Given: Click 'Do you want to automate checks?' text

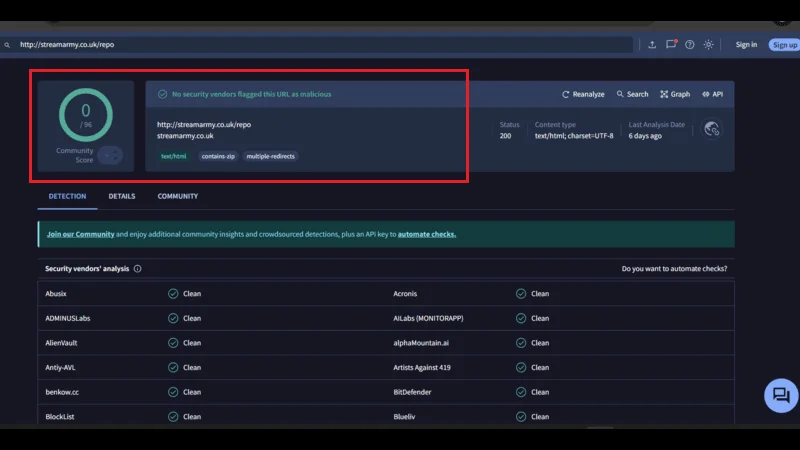Looking at the screenshot, I should [674, 269].
